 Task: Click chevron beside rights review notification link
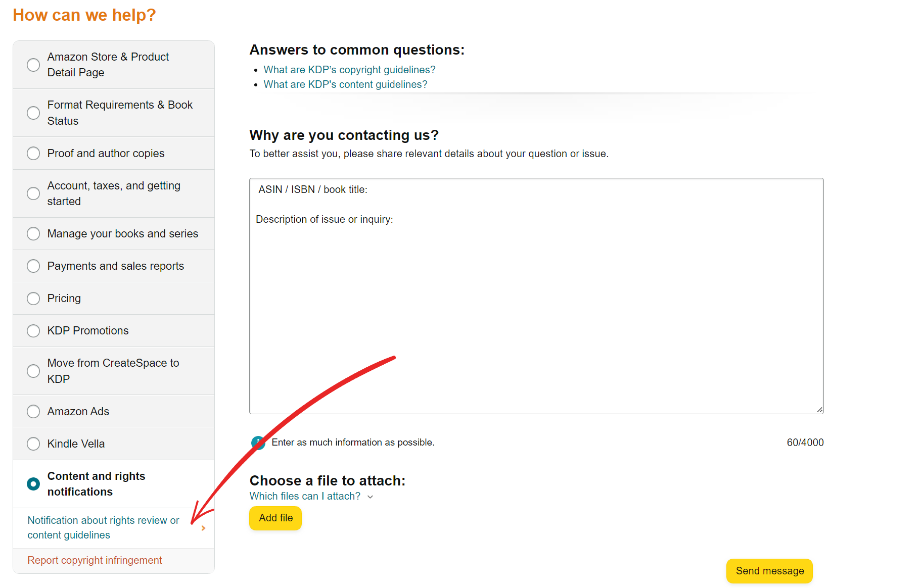(203, 528)
